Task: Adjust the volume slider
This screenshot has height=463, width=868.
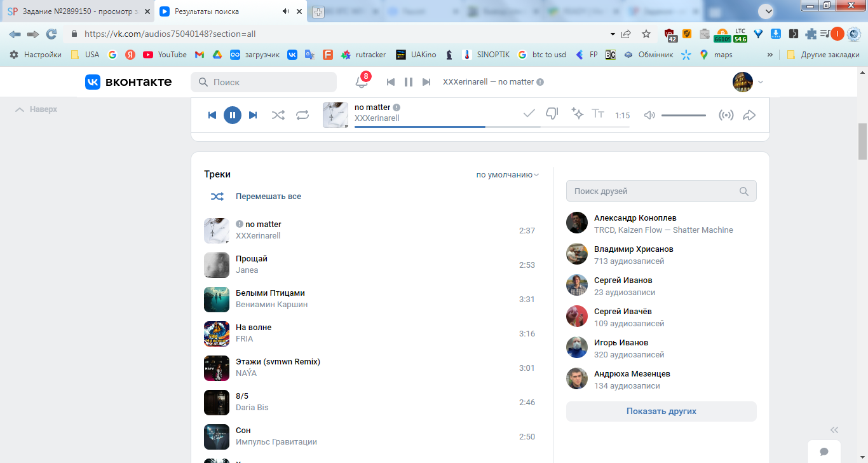Action: tap(684, 115)
